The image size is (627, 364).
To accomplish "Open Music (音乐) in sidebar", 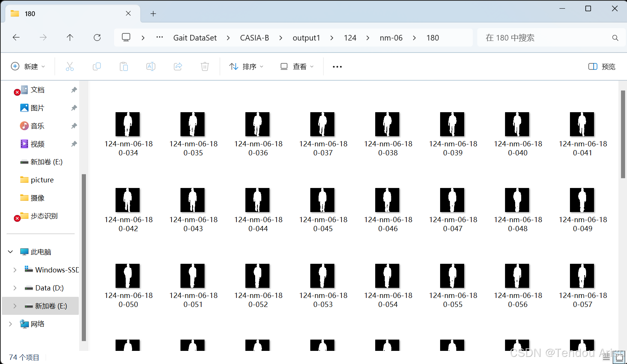I will click(x=38, y=126).
